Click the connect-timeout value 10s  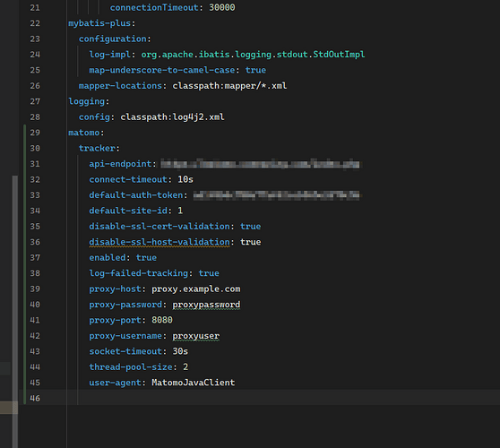185,179
